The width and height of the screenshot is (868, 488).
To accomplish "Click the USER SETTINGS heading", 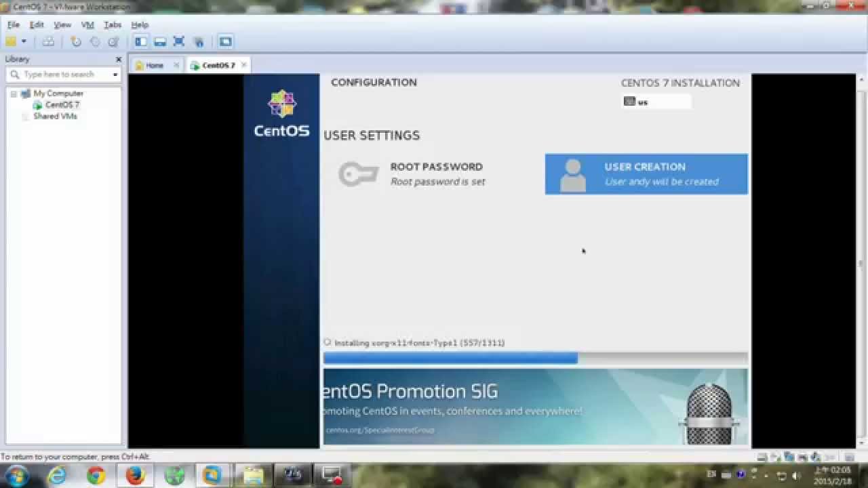I will click(372, 136).
